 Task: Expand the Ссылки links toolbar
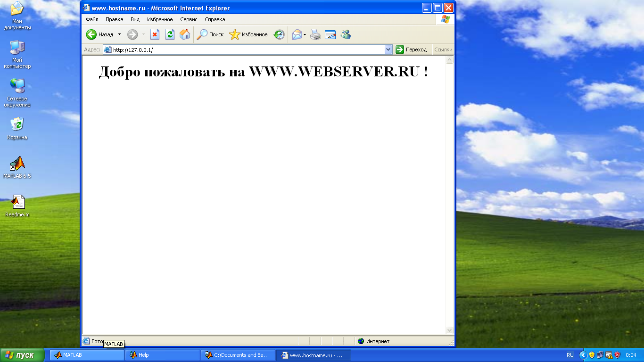tap(443, 49)
